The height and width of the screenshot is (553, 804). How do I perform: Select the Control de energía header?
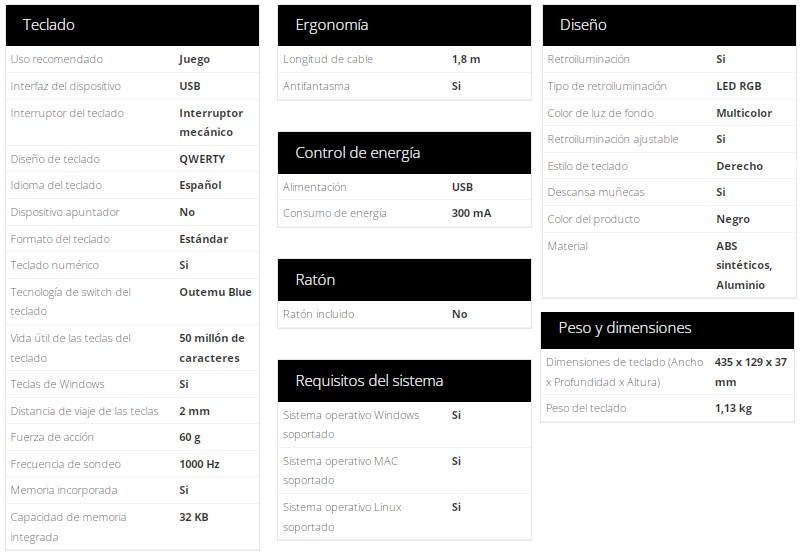404,153
